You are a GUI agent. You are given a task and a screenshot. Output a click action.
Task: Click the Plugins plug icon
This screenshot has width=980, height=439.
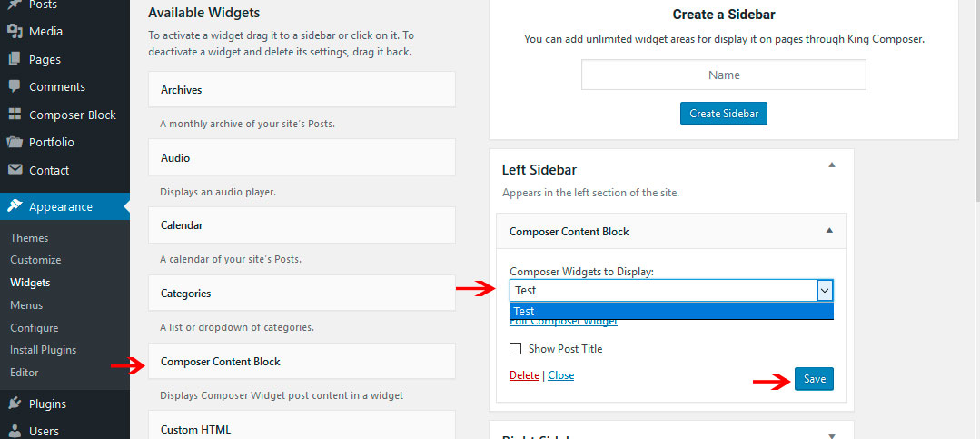coord(15,404)
